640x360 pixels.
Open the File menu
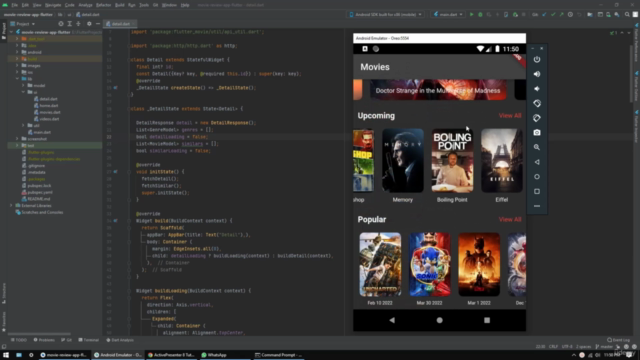point(14,5)
